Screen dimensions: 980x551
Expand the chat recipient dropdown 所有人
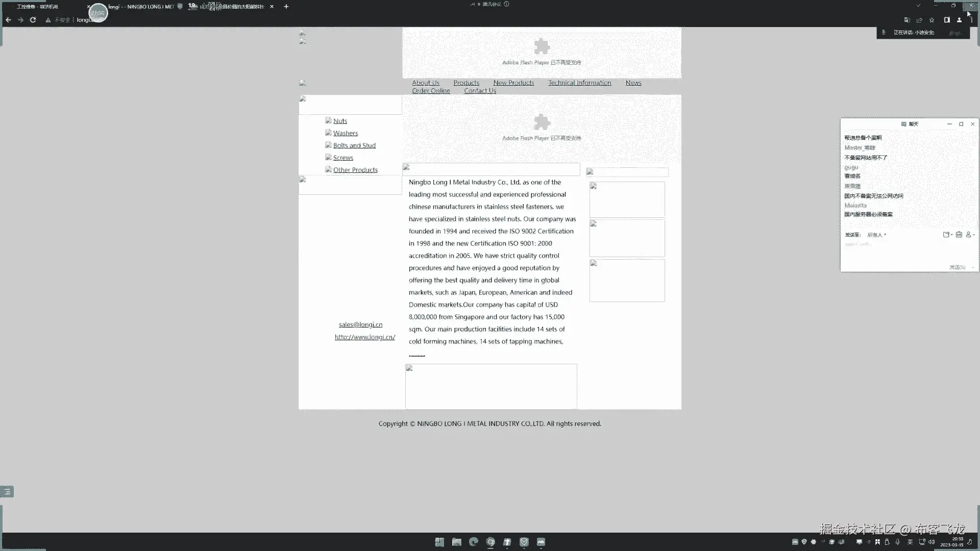click(876, 235)
